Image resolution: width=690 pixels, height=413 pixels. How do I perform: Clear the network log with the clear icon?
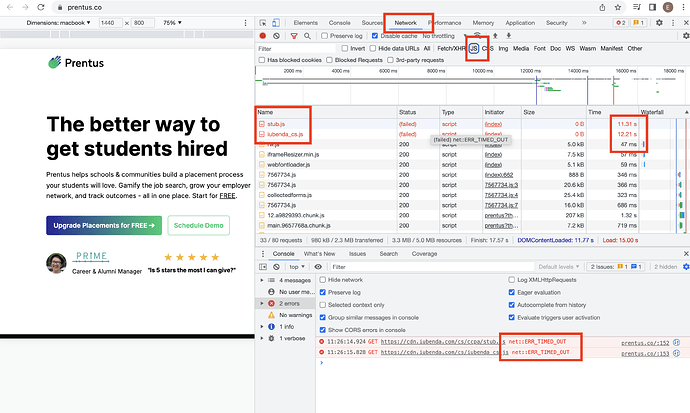276,36
